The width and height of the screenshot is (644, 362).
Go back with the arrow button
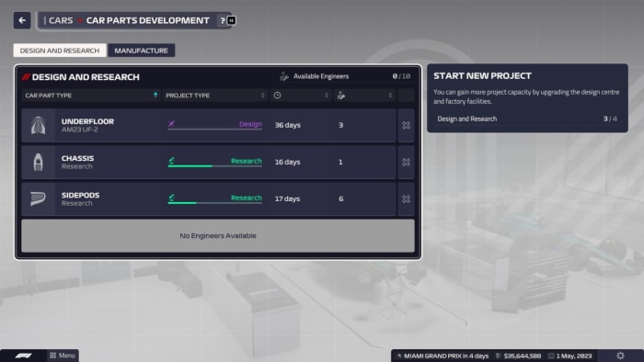tap(22, 20)
